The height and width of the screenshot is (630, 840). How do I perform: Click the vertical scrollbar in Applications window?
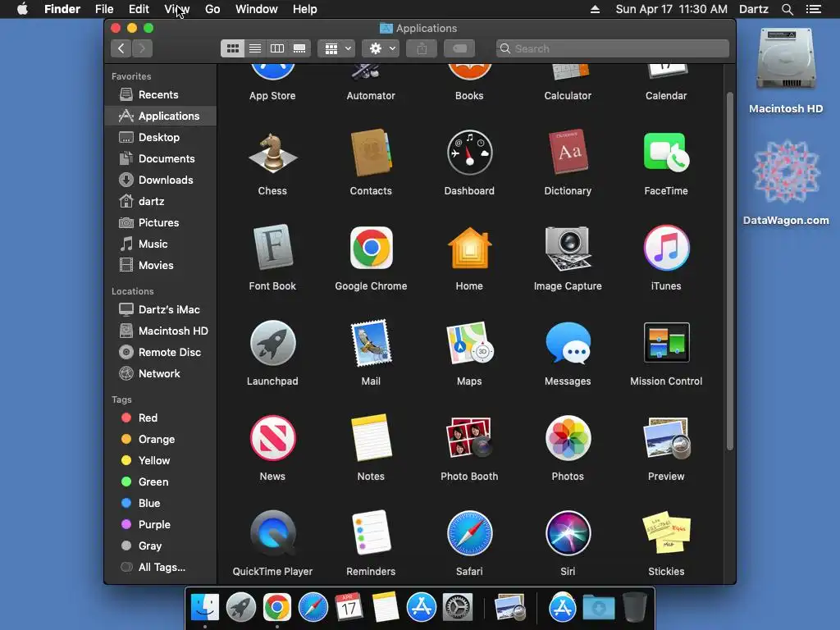click(729, 271)
